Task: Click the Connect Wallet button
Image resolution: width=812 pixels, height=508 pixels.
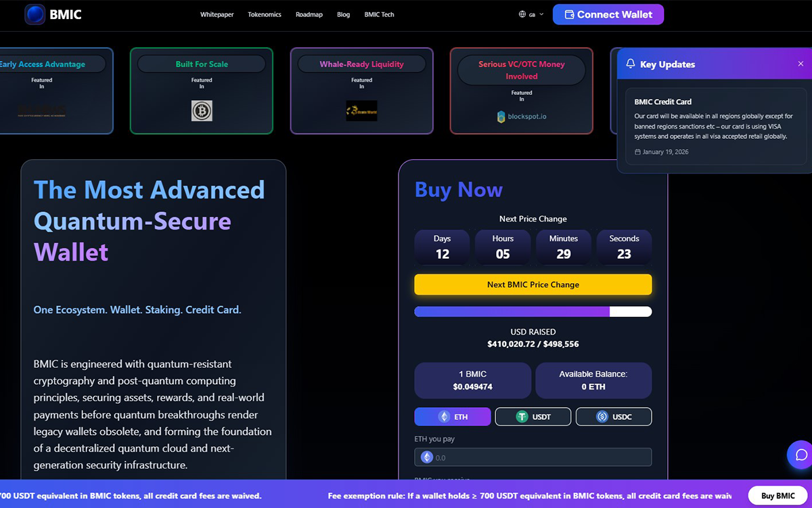Action: tap(608, 14)
